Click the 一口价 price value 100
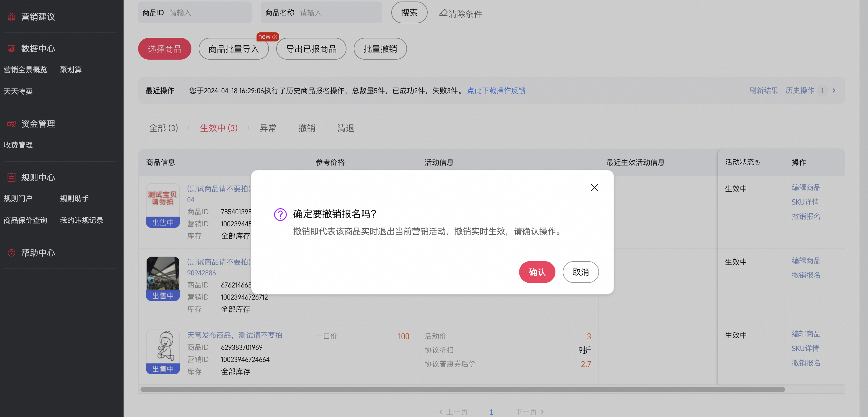 403,336
